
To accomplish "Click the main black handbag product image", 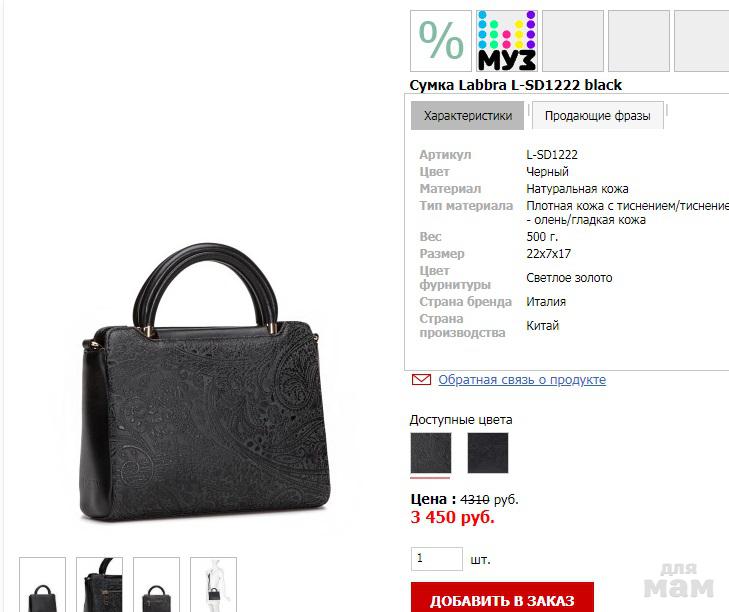I will [x=205, y=381].
